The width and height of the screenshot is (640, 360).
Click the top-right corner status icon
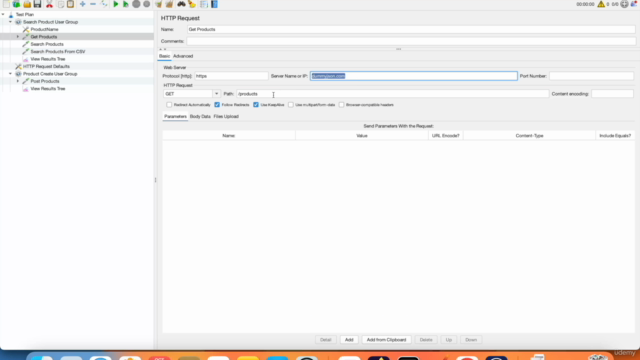[x=634, y=4]
